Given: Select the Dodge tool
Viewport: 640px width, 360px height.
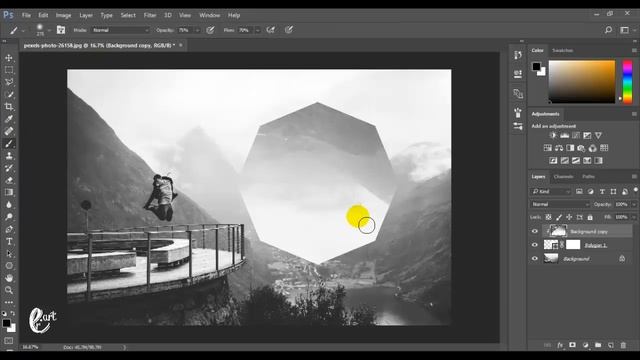Looking at the screenshot, I should pos(9,217).
